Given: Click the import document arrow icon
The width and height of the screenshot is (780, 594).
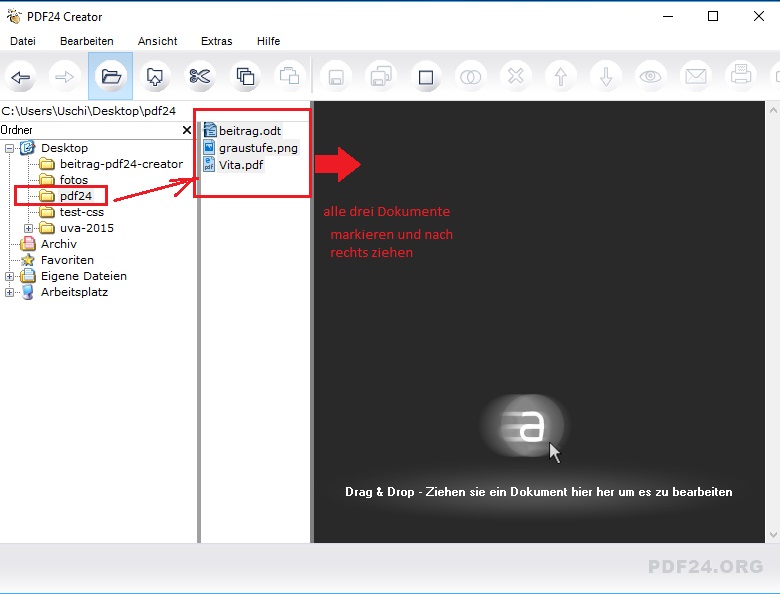Looking at the screenshot, I should [155, 77].
